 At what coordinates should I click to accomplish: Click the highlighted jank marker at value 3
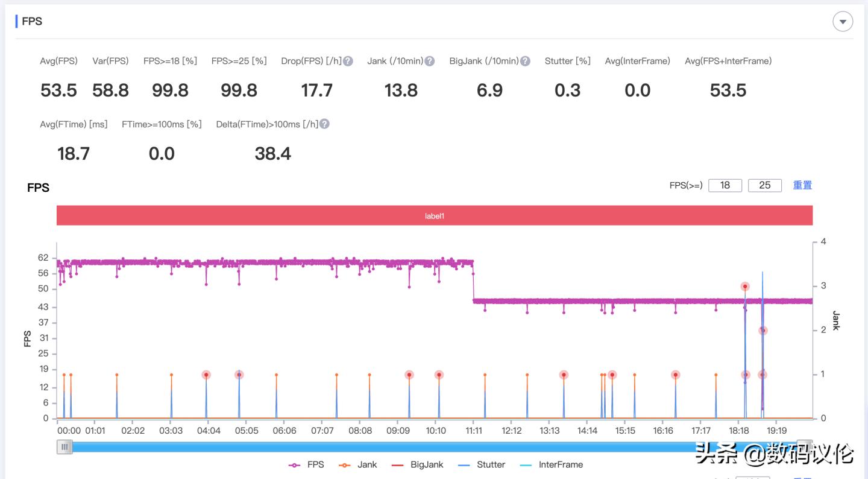745,287
